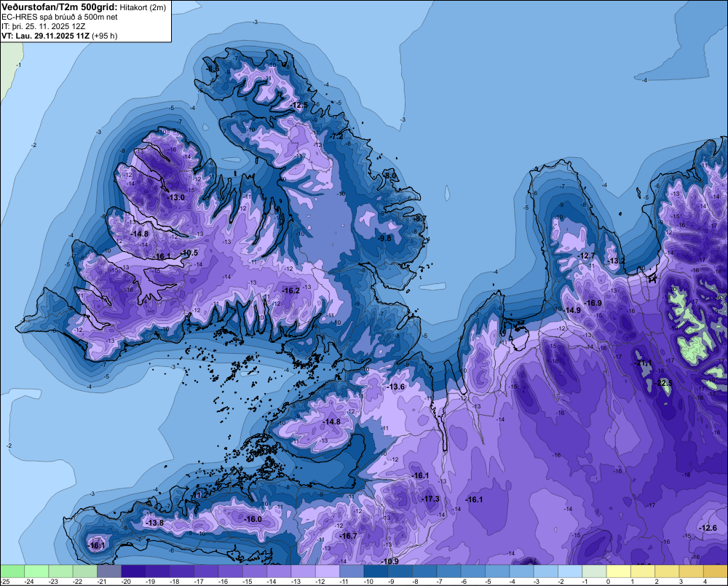The height and width of the screenshot is (586, 728).
Task: Click the '-8.6' temperature value on the map
Action: click(213, 68)
